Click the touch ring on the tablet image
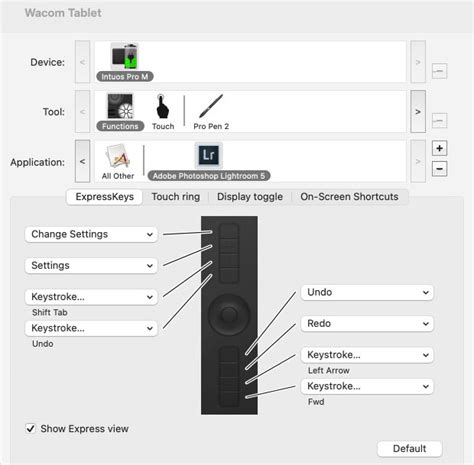The height and width of the screenshot is (465, 474). click(x=229, y=314)
